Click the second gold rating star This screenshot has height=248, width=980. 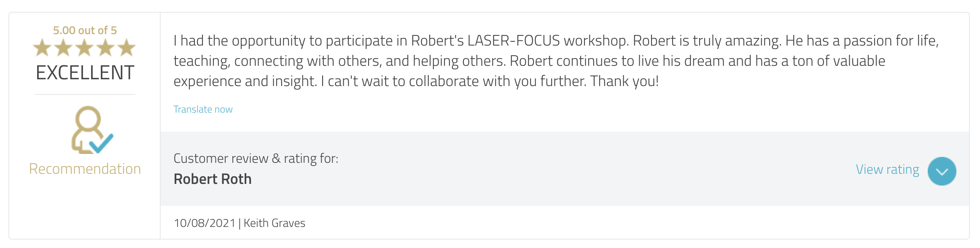tap(63, 48)
